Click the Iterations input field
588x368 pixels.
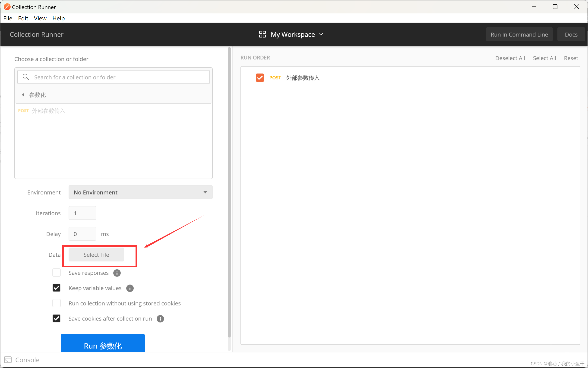pos(82,213)
